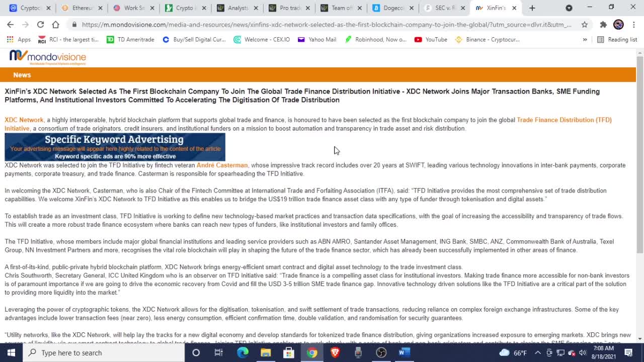Open tab search dropdown arrow
This screenshot has width=644, height=362.
coord(569,8)
